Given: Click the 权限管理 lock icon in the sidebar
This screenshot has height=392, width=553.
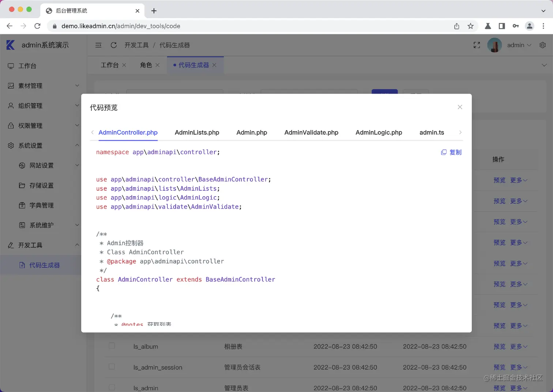Looking at the screenshot, I should tap(11, 125).
